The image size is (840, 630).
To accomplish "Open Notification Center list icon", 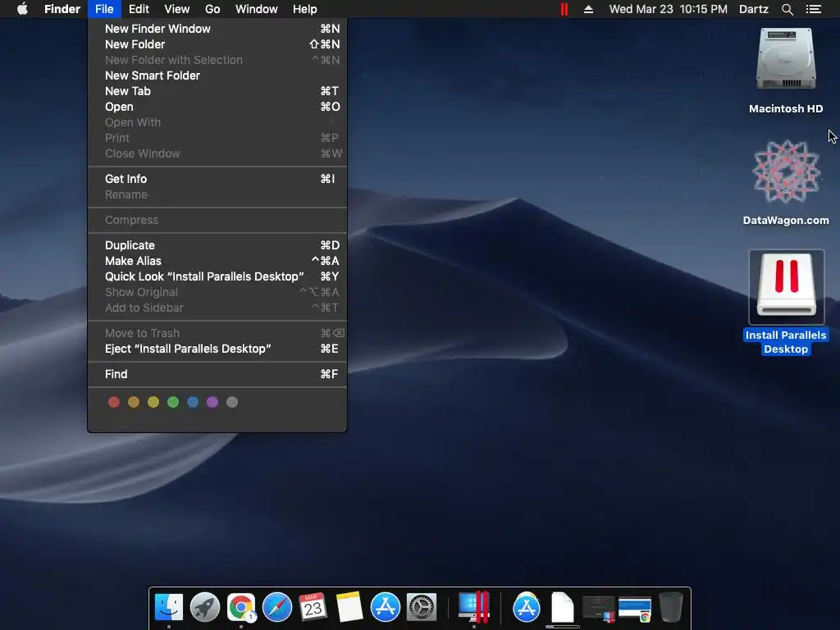I will (x=814, y=9).
